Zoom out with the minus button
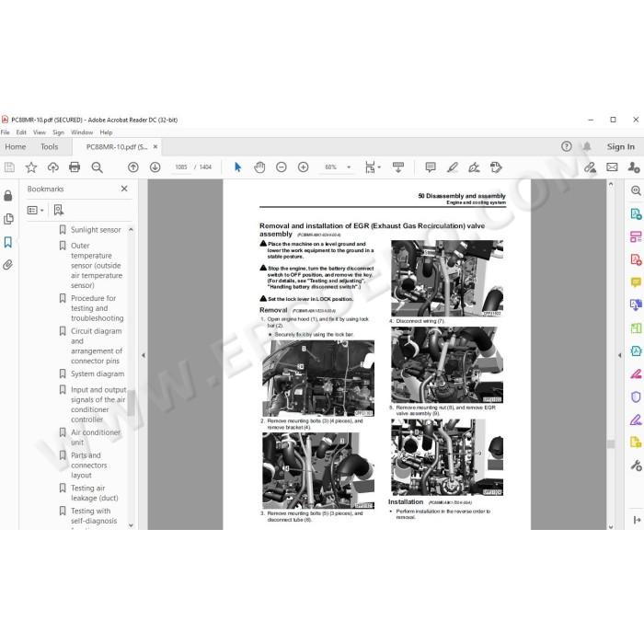644x644 pixels. [x=282, y=167]
